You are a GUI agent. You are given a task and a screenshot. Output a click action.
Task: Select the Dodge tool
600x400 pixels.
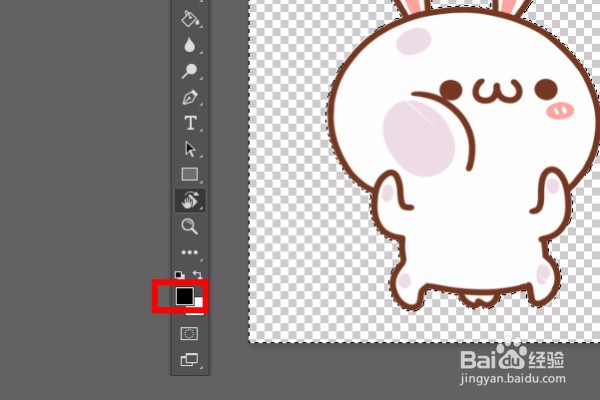point(189,71)
